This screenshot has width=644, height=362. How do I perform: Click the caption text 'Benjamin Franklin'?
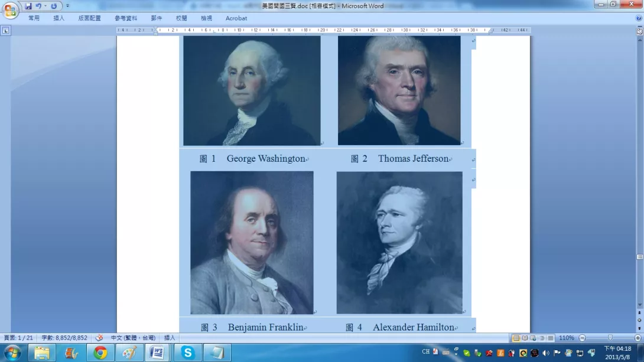coord(266,327)
